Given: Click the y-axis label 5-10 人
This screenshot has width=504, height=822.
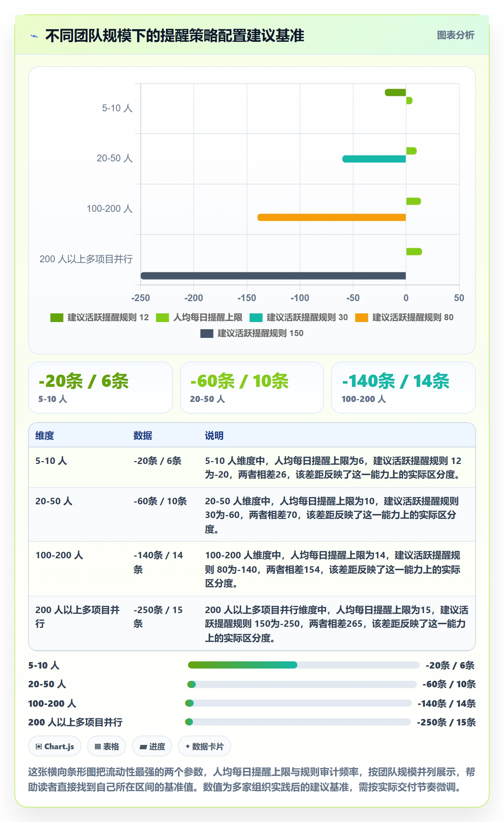Looking at the screenshot, I should [117, 108].
